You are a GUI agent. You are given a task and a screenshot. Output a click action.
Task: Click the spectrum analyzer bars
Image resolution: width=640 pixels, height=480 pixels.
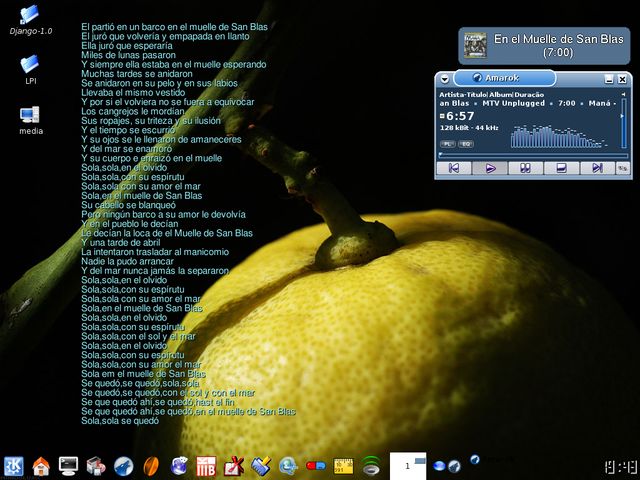(x=559, y=136)
